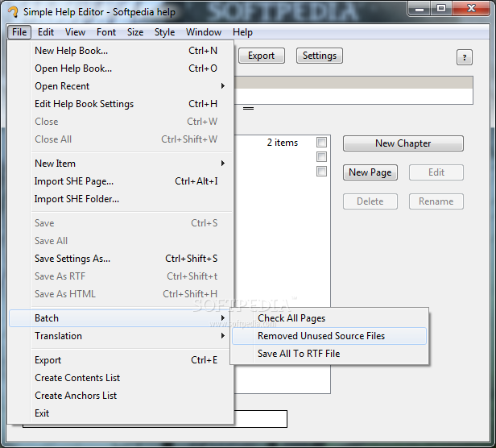Open the Style menu
This screenshot has width=496, height=448.
click(x=164, y=32)
